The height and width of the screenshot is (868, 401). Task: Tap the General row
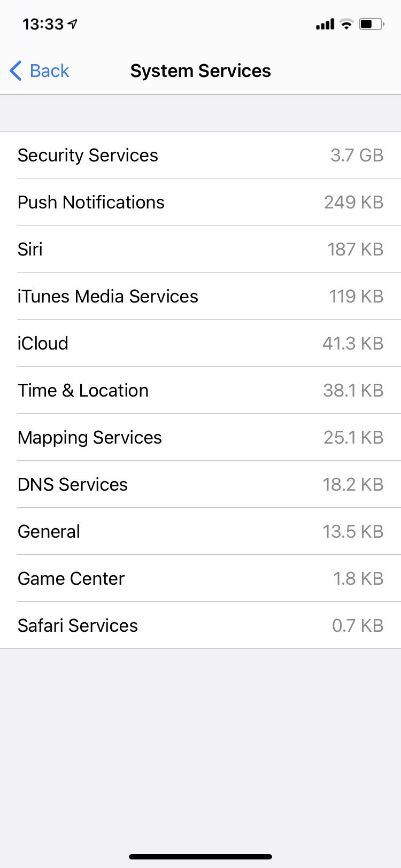tap(200, 531)
